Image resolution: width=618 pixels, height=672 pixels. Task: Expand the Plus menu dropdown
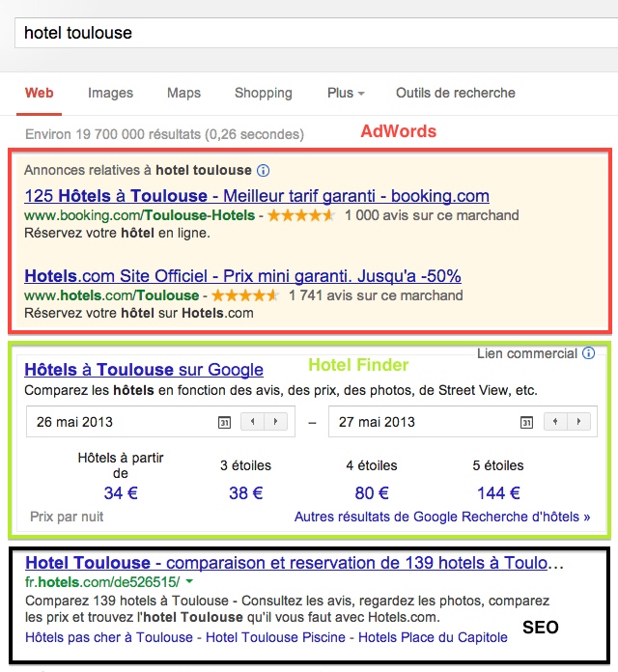tap(346, 93)
